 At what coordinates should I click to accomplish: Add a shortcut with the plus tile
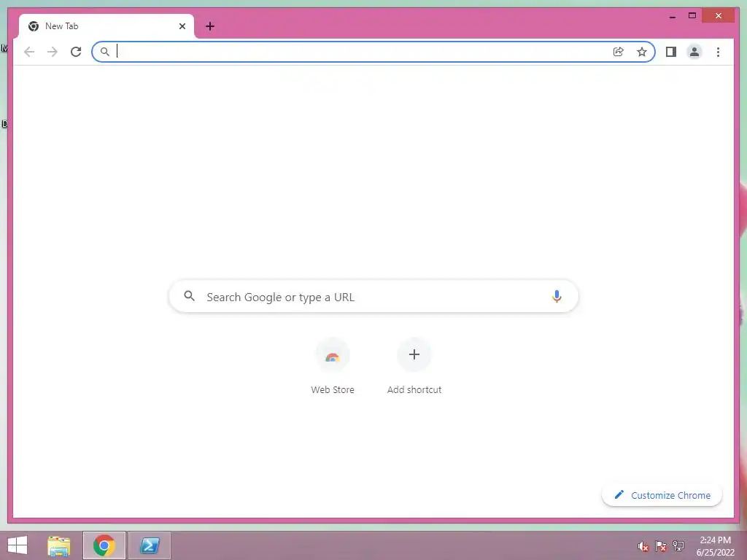coord(414,355)
